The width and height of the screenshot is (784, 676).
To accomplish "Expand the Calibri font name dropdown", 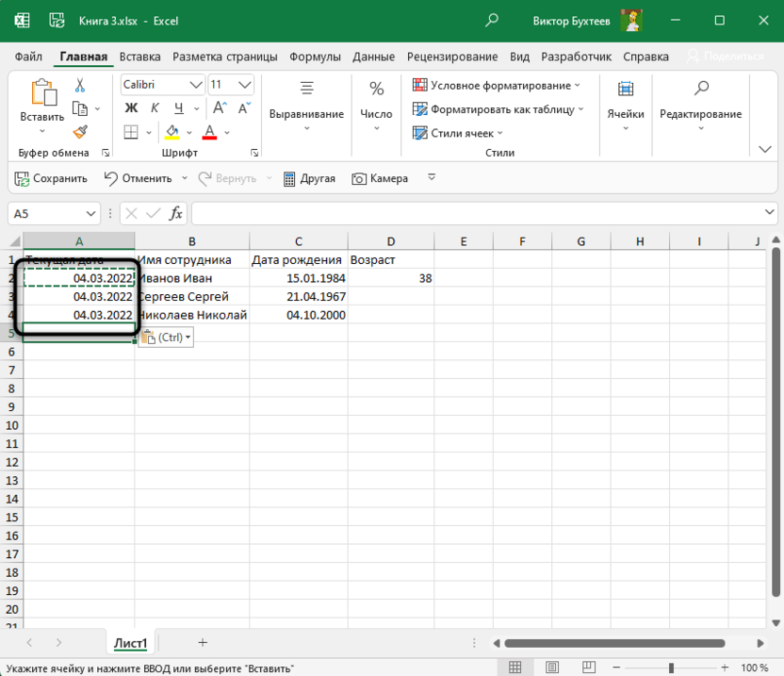I will pyautogui.click(x=196, y=85).
